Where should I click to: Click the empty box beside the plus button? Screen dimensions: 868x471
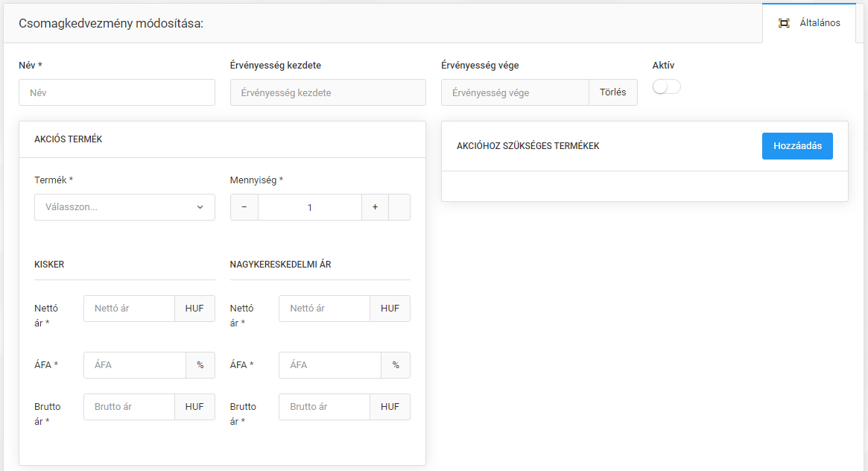[x=399, y=207]
